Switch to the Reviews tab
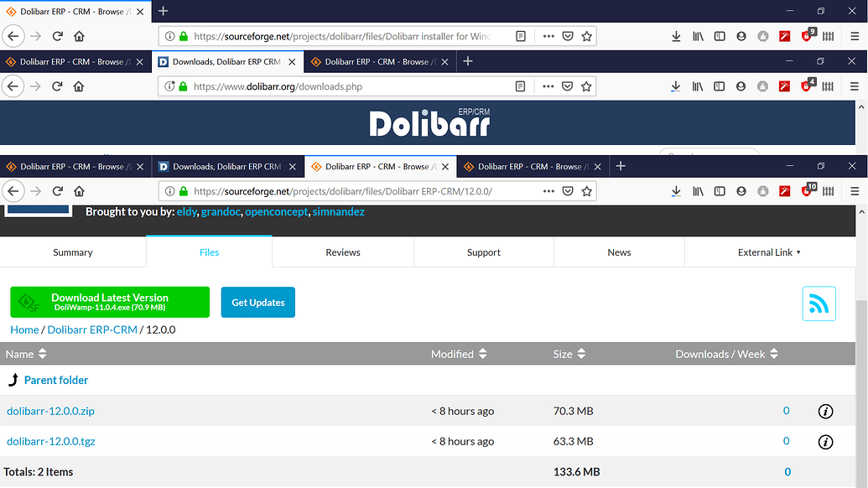 click(342, 252)
